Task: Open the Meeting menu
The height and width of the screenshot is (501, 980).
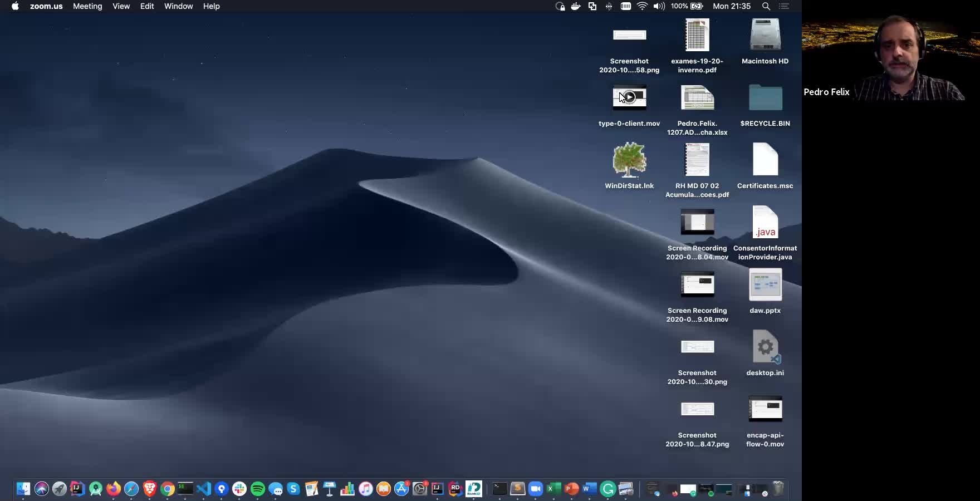Action: pos(87,6)
